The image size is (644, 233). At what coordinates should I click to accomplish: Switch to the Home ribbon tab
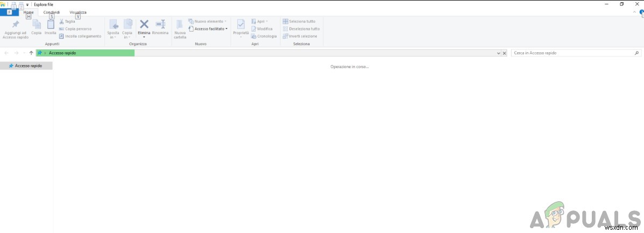29,12
